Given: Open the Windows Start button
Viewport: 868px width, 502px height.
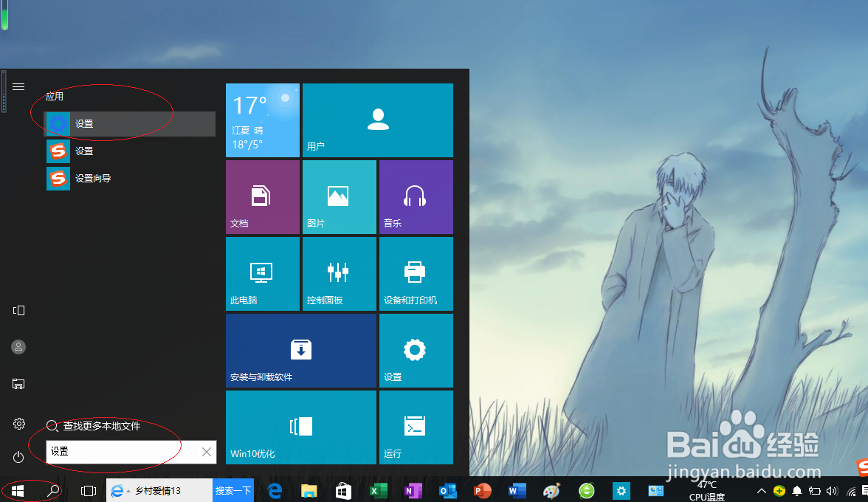Looking at the screenshot, I should click(x=17, y=491).
